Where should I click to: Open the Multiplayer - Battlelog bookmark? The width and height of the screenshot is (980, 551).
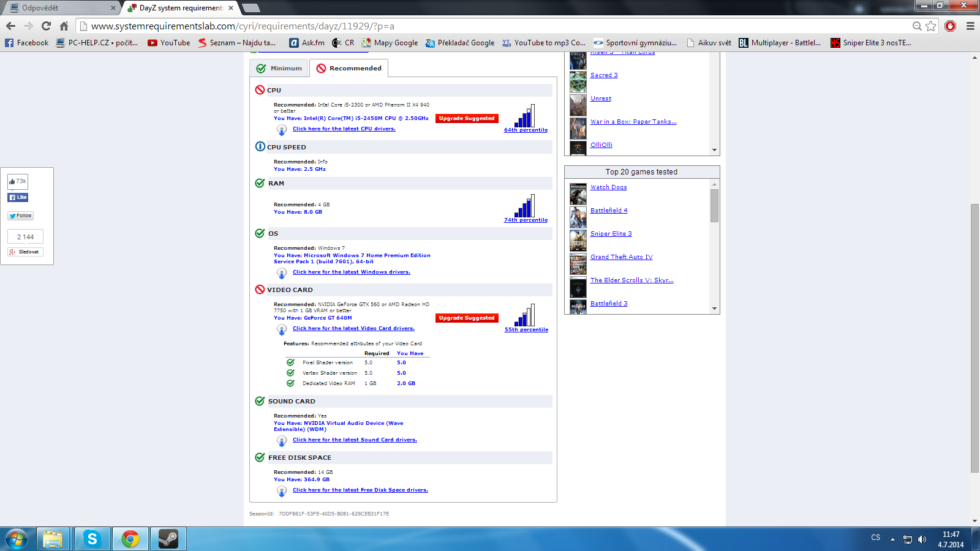(x=780, y=43)
